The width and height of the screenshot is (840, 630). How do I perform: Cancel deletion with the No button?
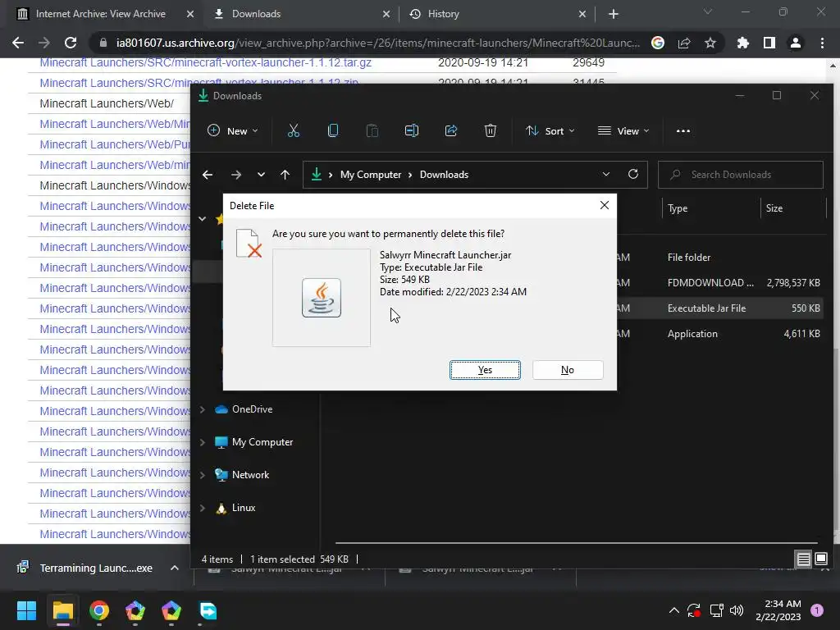coord(568,370)
